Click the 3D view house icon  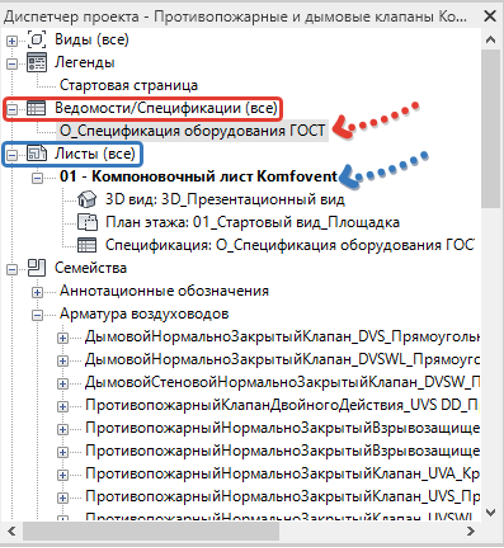click(87, 199)
